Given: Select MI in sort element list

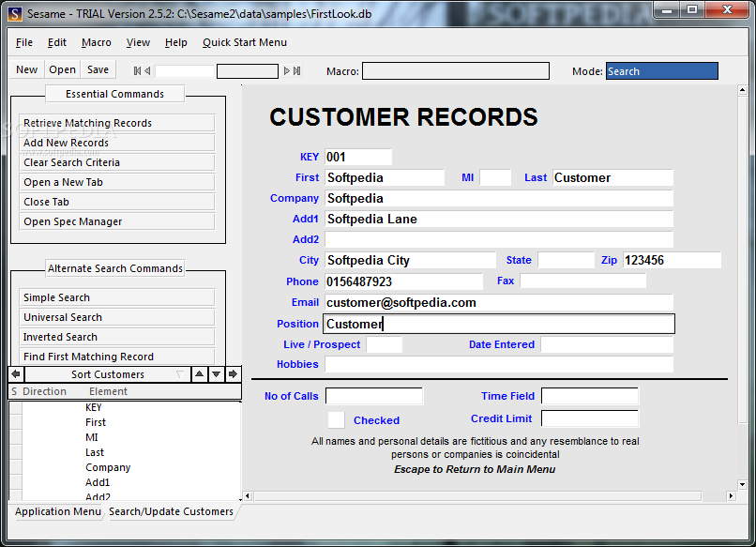Looking at the screenshot, I should pyautogui.click(x=92, y=437).
